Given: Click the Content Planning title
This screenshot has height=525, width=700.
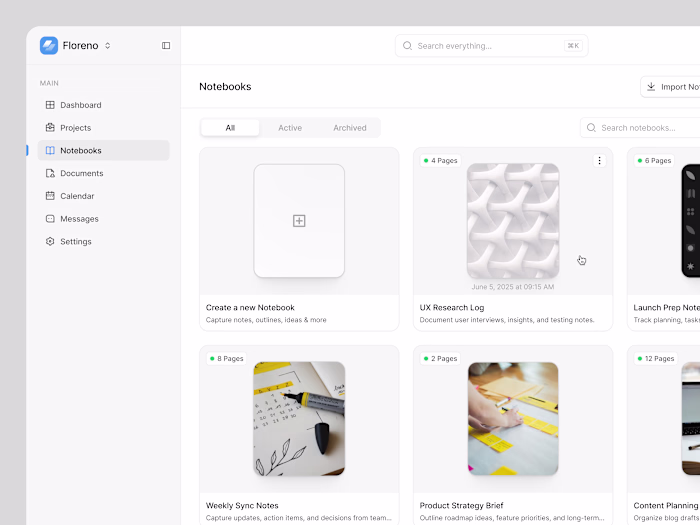Looking at the screenshot, I should 667,505.
